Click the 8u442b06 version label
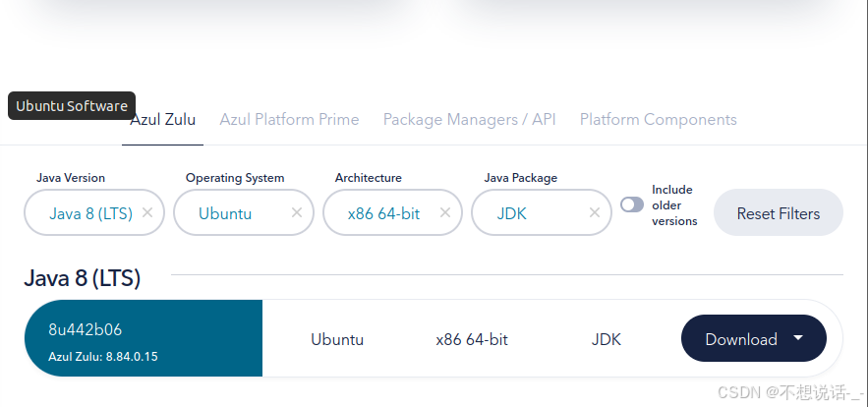Viewport: 868px width, 407px height. 86,330
